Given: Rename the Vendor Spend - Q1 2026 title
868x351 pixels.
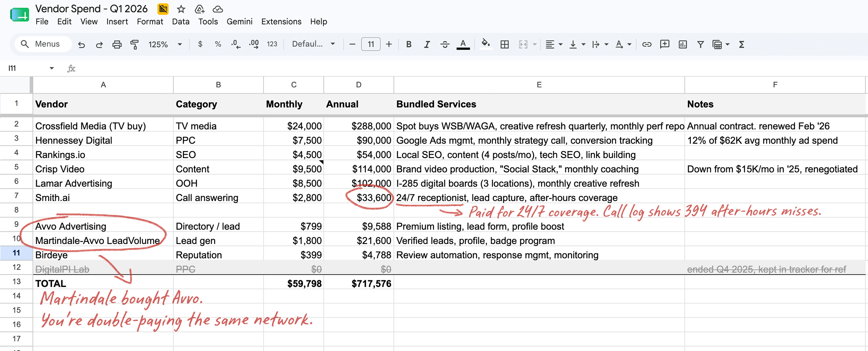Looking at the screenshot, I should [91, 9].
